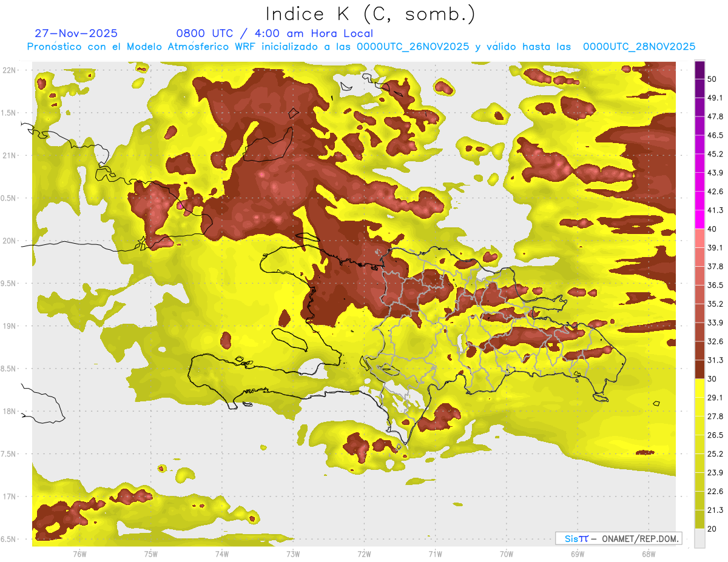The image size is (728, 562).
Task: Click the '74W' longitude label
Action: tap(222, 554)
